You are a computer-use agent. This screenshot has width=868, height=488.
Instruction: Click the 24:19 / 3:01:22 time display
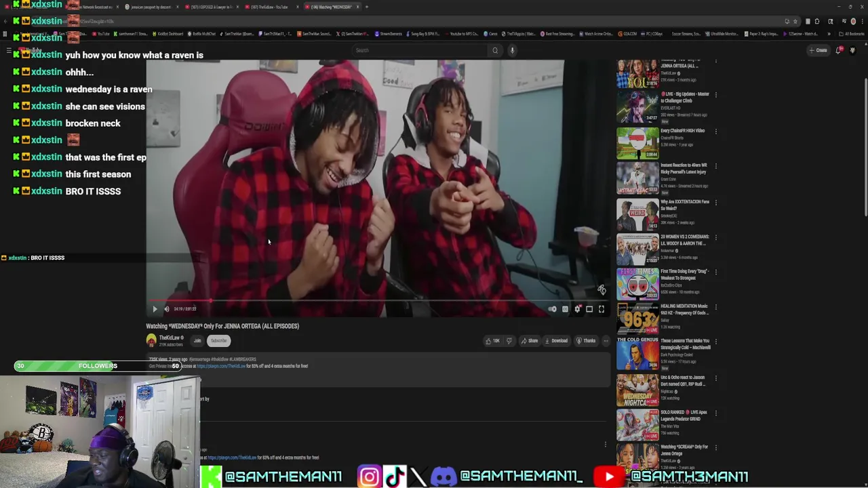click(x=185, y=309)
